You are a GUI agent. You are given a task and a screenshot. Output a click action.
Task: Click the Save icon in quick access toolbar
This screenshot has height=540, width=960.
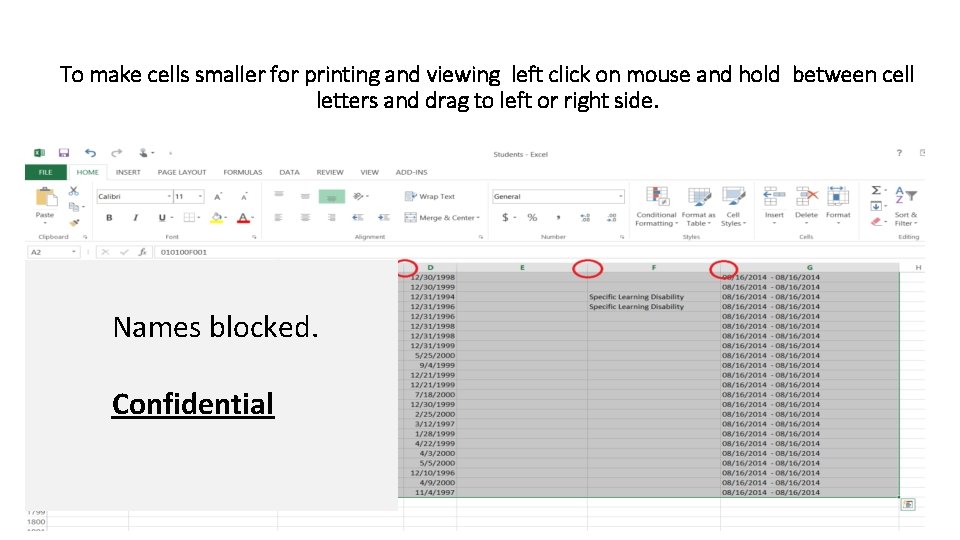click(64, 152)
